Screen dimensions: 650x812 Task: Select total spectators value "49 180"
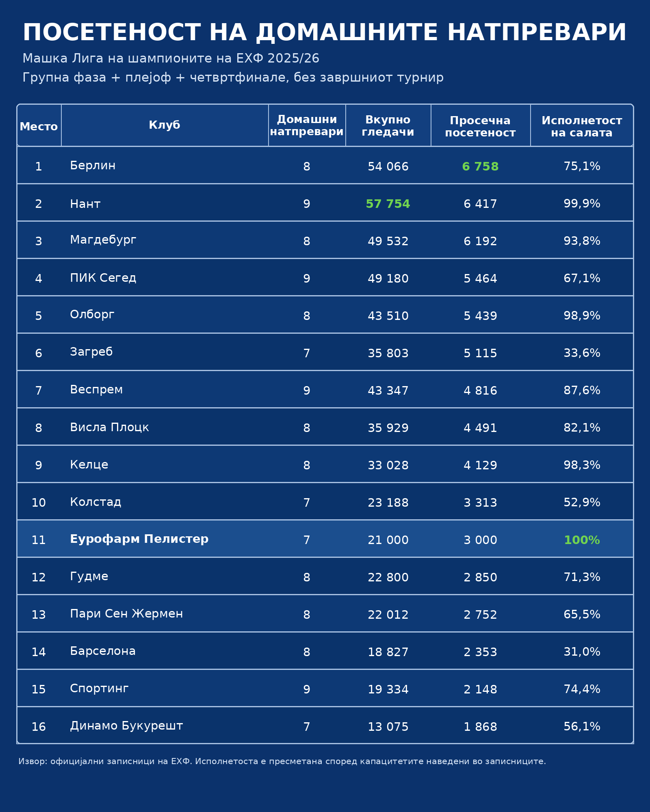tap(388, 279)
